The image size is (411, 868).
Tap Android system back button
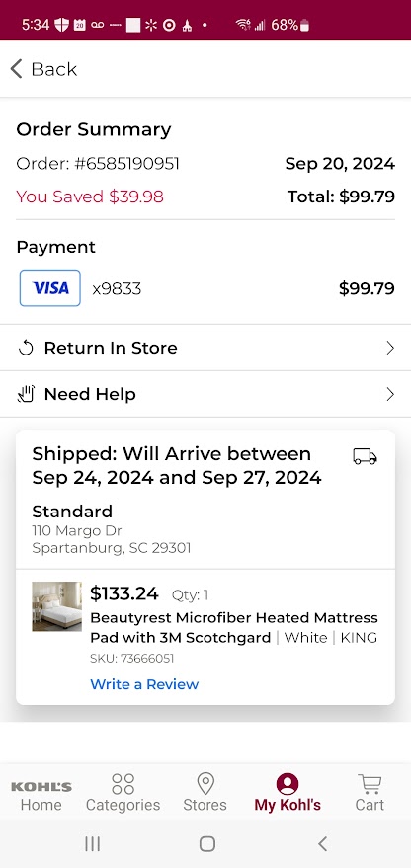click(322, 843)
